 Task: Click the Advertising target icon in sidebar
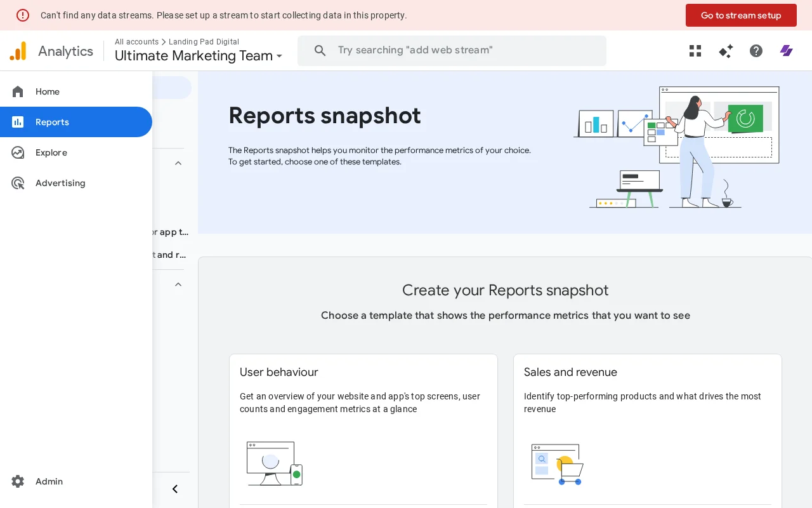pyautogui.click(x=18, y=183)
